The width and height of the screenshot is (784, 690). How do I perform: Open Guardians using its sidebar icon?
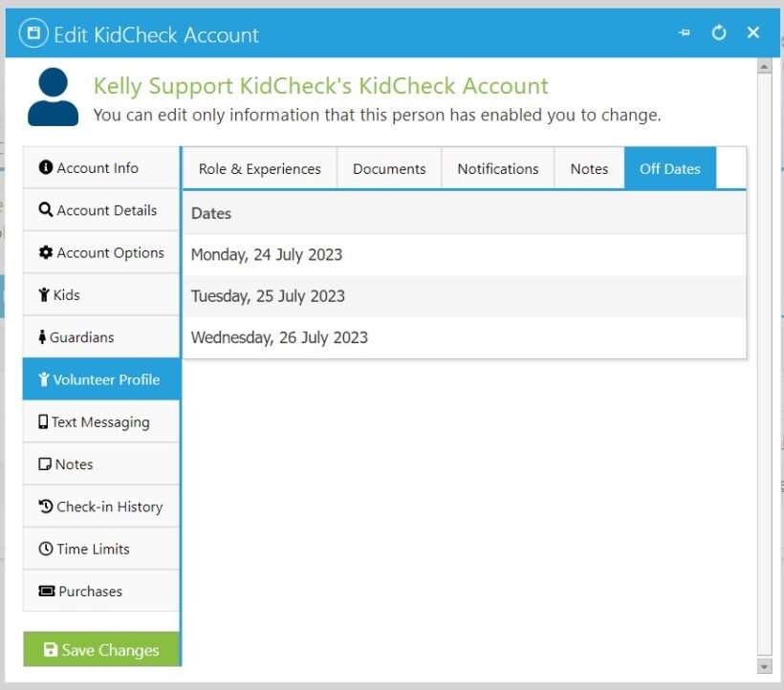[41, 336]
